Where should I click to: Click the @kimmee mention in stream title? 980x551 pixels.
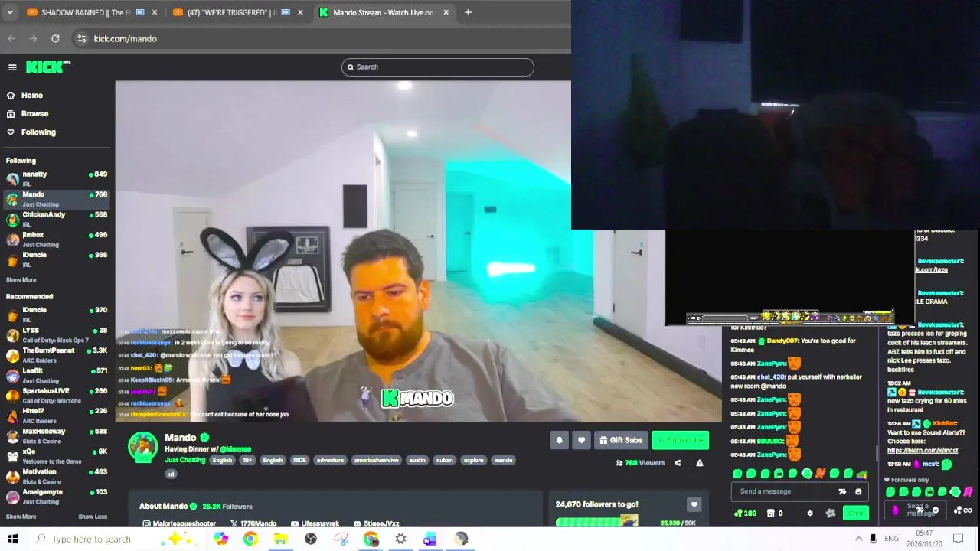[x=235, y=449]
